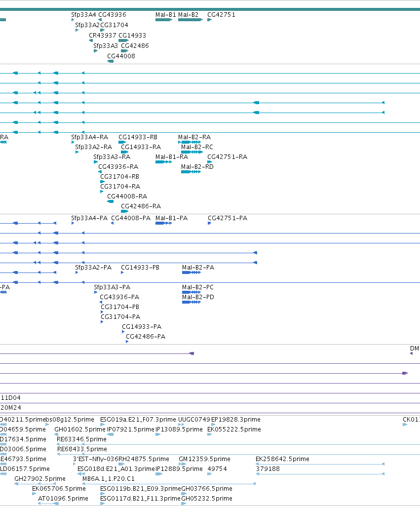Select transcript CG14933-RB
The width and height of the screenshot is (420, 506).
tap(138, 137)
